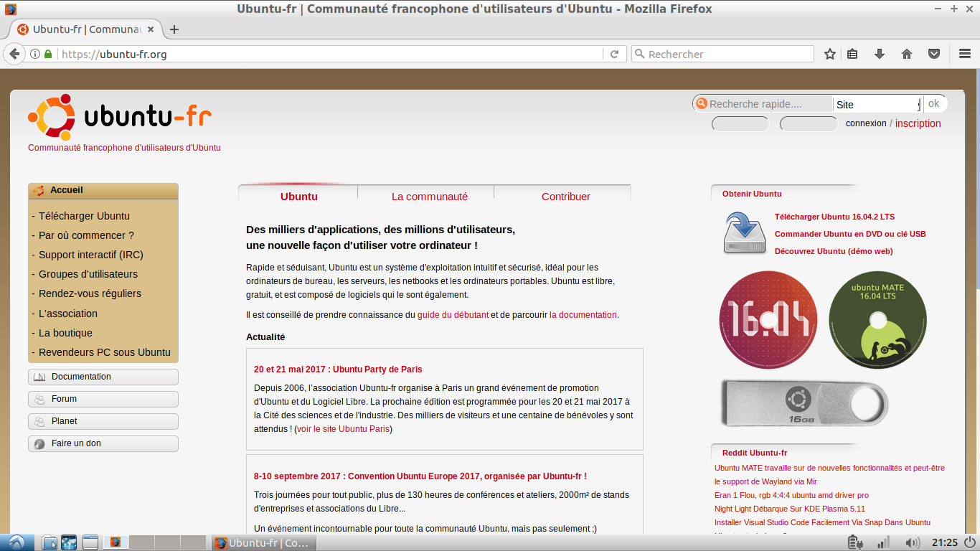
Task: Open a new tab with plus button
Action: click(x=174, y=29)
